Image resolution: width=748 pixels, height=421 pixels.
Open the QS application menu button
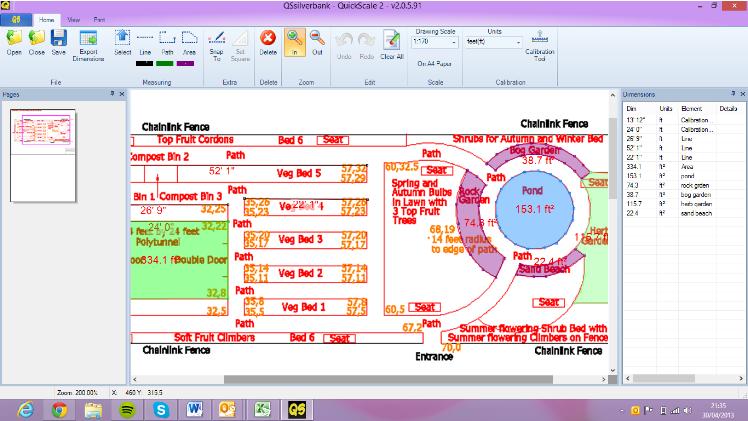(x=16, y=20)
